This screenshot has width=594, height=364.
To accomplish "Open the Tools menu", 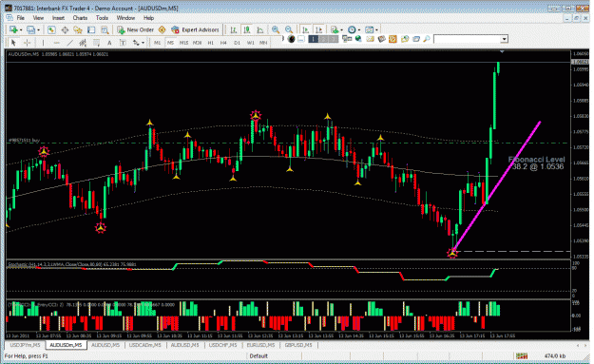I will pyautogui.click(x=102, y=18).
